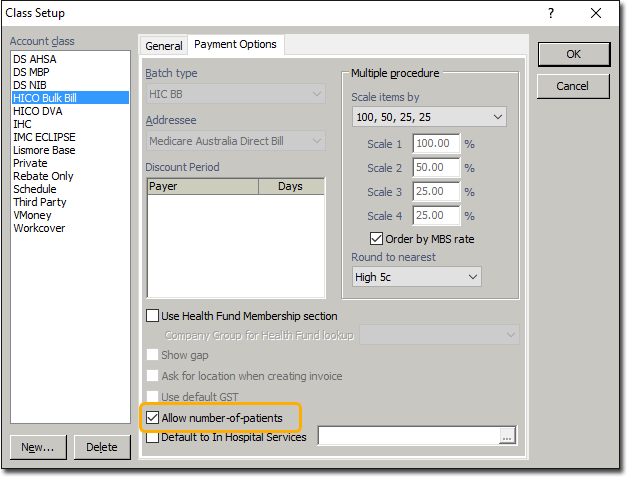Select the Private account class
Viewport: 627px width, 477px height.
(x=30, y=163)
